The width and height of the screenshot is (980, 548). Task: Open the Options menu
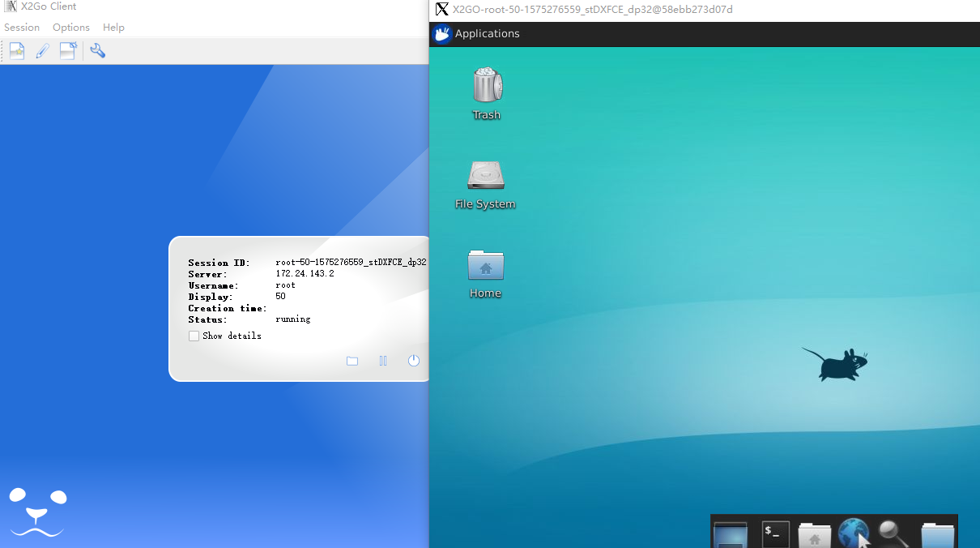[x=70, y=27]
